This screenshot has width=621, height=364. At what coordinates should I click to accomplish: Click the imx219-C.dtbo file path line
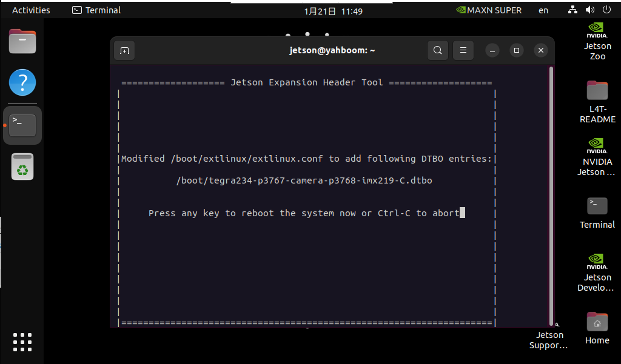pos(304,180)
